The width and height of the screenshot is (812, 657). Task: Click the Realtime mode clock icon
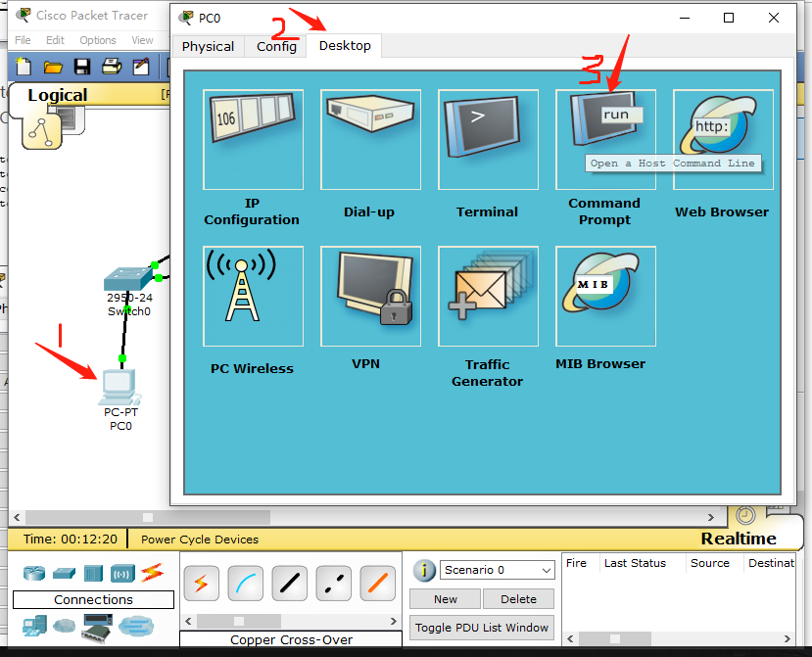tap(745, 515)
